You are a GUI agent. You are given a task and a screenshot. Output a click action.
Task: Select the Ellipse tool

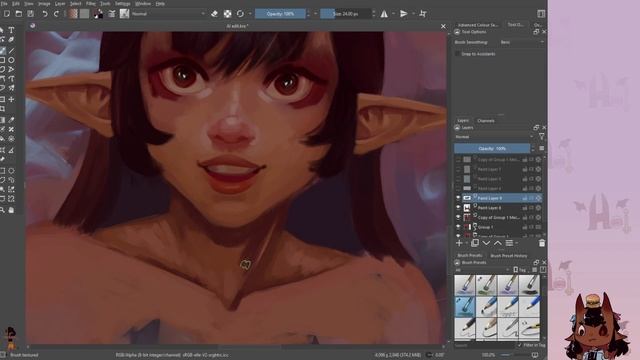point(11,60)
